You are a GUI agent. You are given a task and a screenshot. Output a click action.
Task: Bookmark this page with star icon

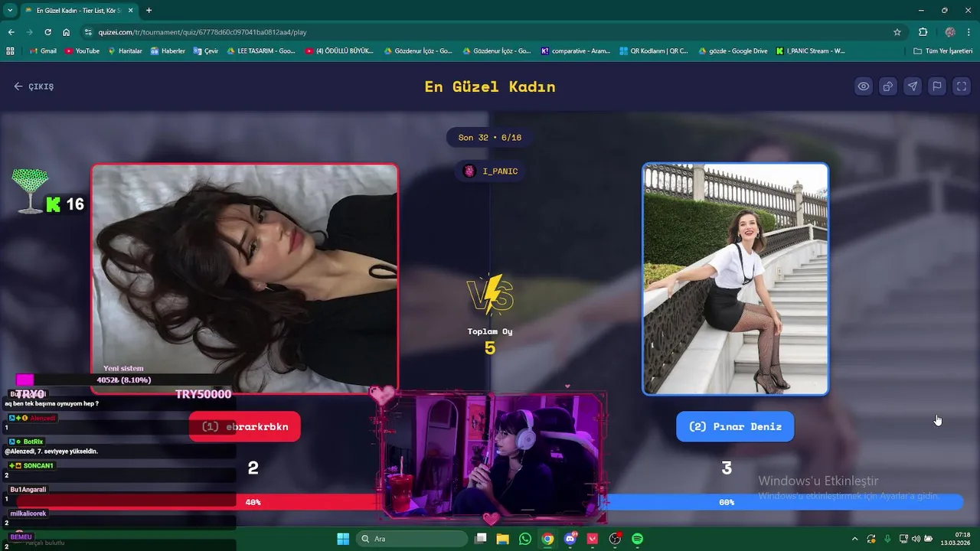897,32
